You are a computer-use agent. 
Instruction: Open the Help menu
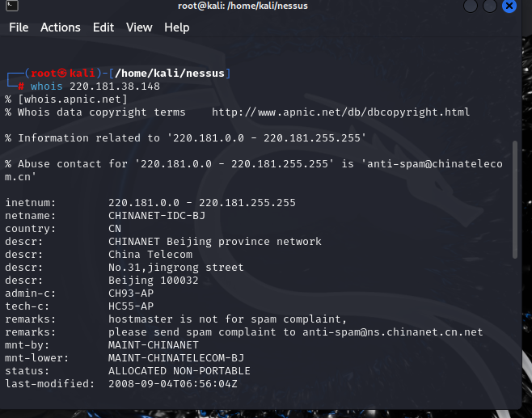click(x=177, y=27)
